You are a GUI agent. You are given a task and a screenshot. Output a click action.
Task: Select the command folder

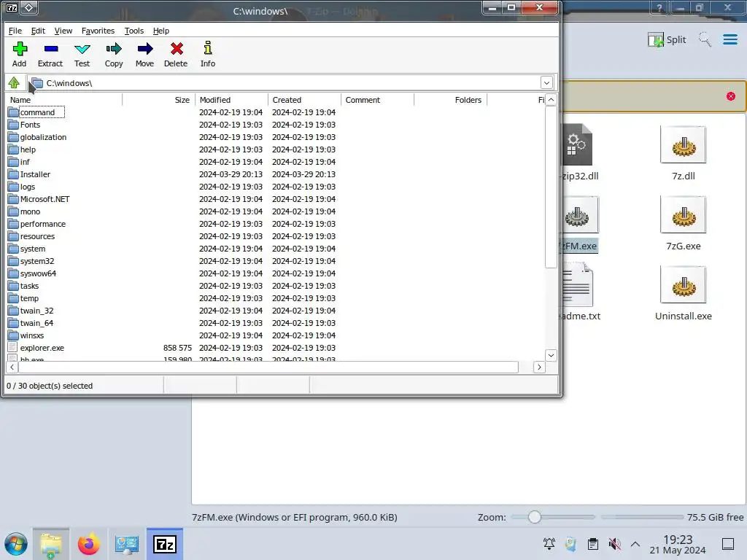pos(37,112)
